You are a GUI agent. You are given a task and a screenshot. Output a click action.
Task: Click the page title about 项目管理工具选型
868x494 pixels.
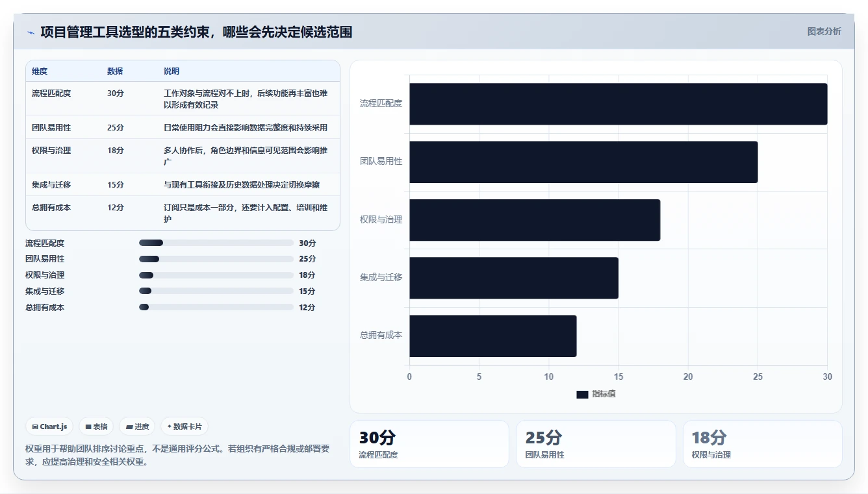[x=196, y=32]
